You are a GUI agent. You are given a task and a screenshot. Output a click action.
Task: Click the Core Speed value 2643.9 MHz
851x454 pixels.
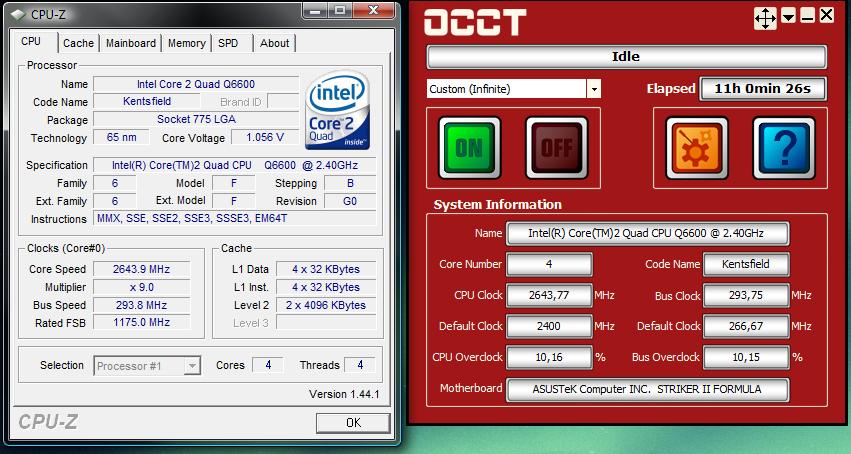(142, 269)
